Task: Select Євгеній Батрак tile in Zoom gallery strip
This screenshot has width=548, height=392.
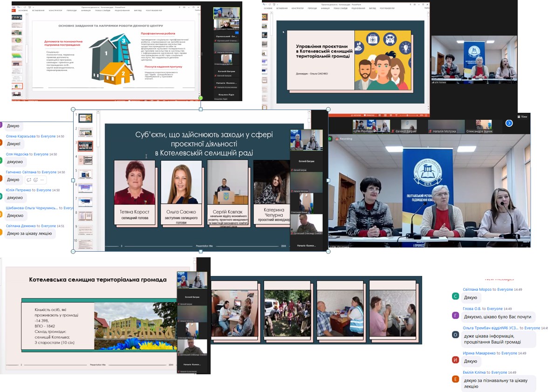Action: click(408, 127)
